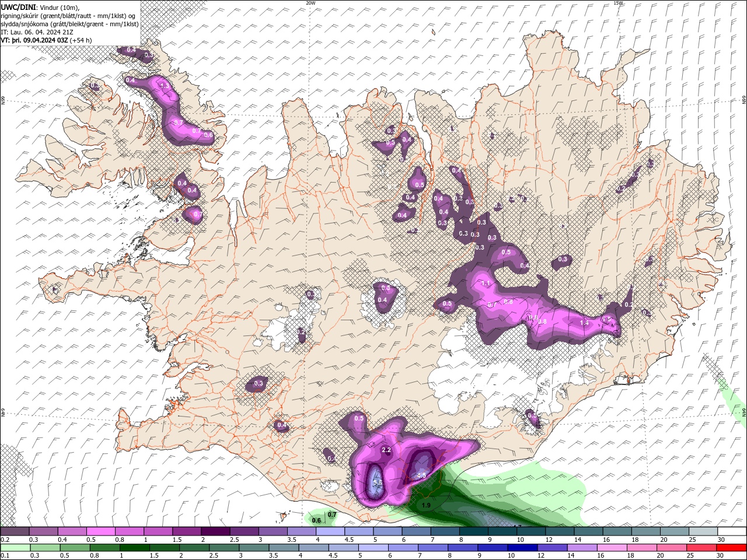Click the '25' label in snow legend row
Viewport: 747px width, 560px height.
(693, 540)
